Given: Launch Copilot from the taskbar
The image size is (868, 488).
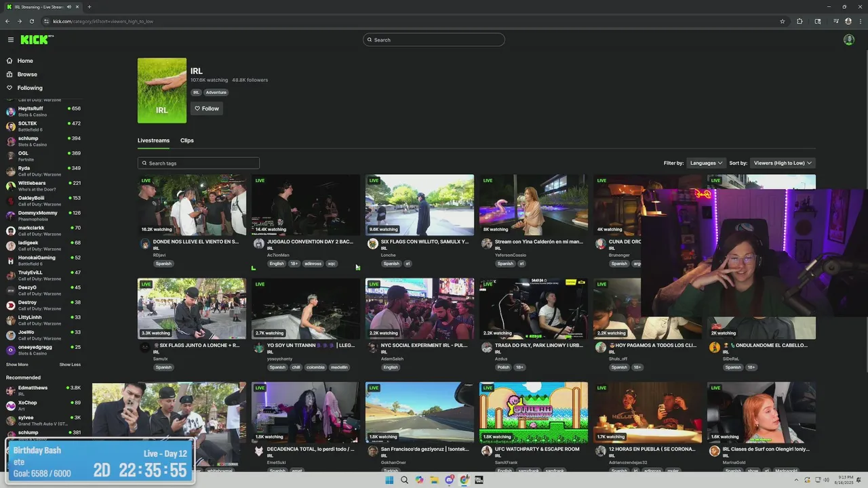Looking at the screenshot, I should [x=419, y=480].
